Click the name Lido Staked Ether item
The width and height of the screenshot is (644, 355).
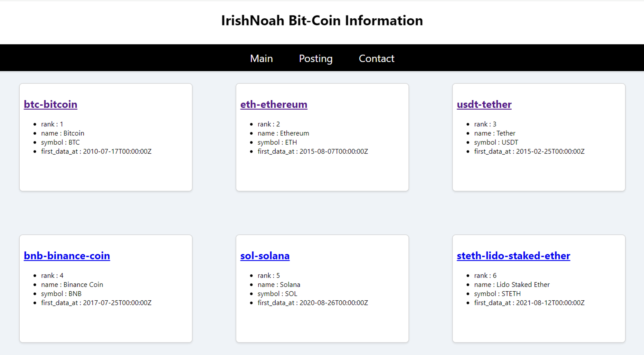coord(512,285)
